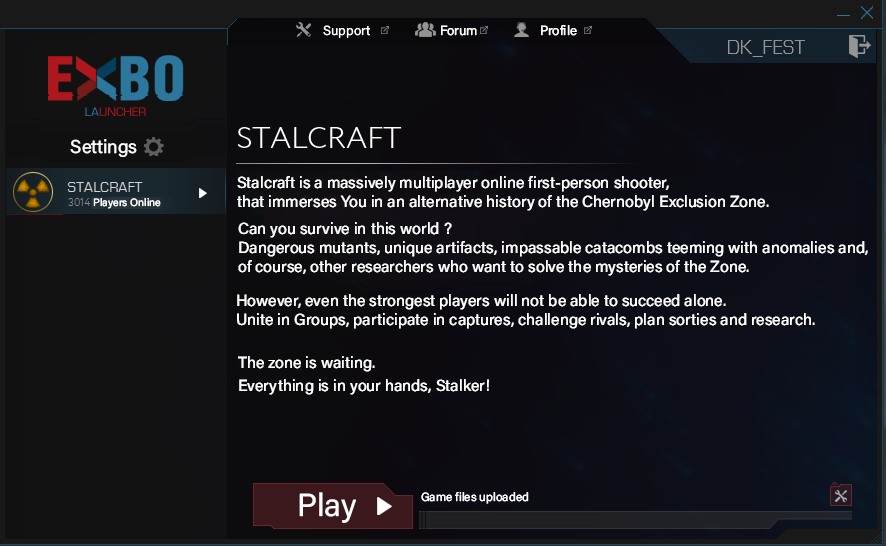Click the external link icon beside Support
This screenshot has height=546, width=886.
[385, 30]
